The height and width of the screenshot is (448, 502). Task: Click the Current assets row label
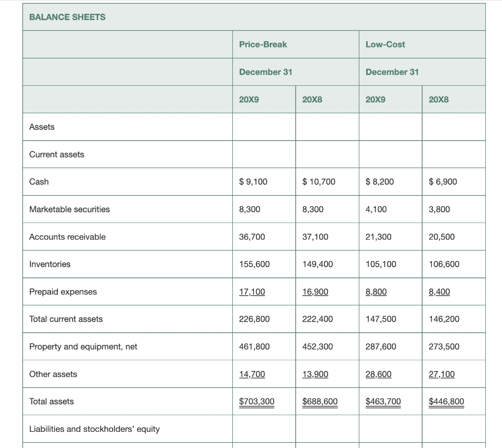tap(55, 154)
